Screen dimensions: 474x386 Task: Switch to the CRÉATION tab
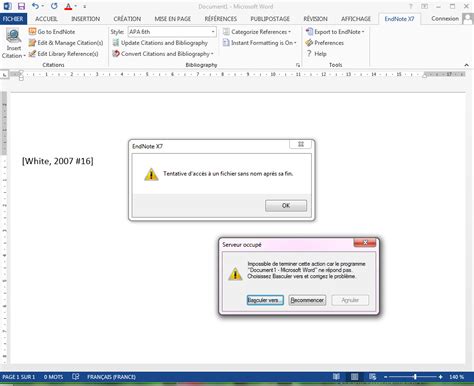coord(127,19)
